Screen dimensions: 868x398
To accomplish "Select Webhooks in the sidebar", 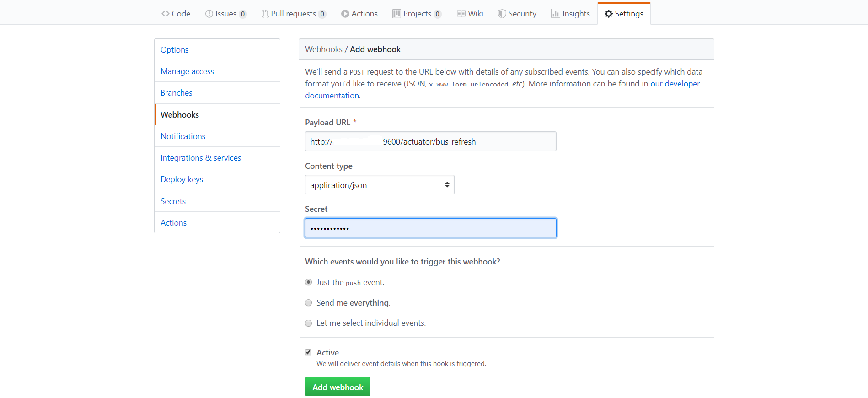I will (217, 114).
